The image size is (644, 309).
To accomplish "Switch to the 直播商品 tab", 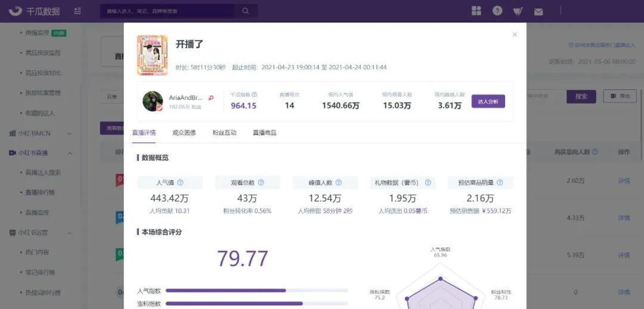I will 265,133.
